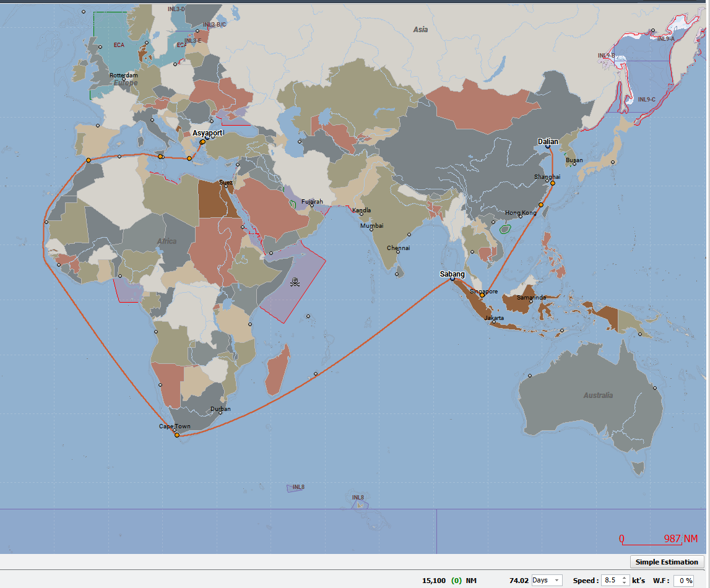The width and height of the screenshot is (710, 588).
Task: Click the Rotterdam port label
Action: pos(124,75)
